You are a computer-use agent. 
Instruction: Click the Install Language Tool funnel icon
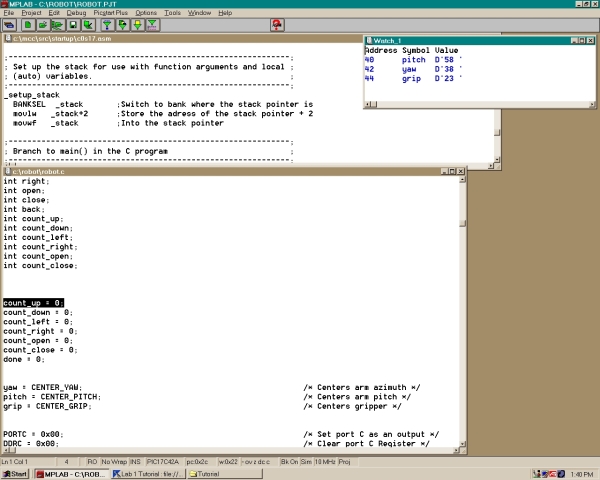(x=152, y=25)
